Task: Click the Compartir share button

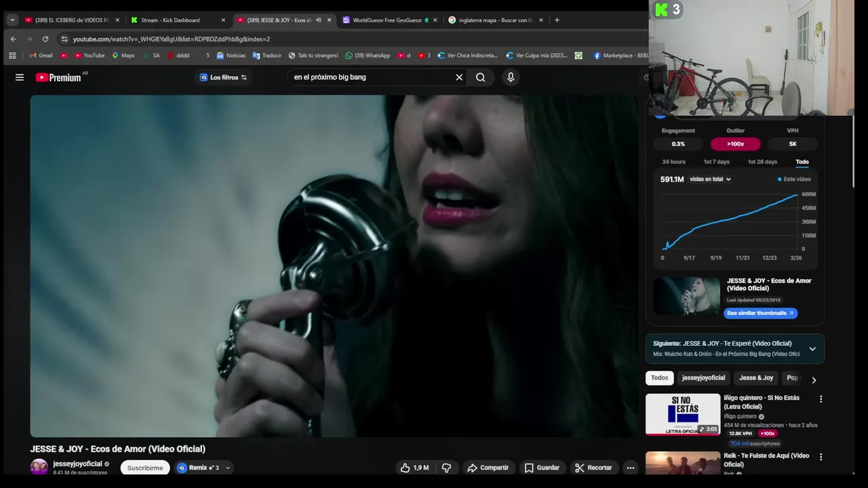Action: coord(488,468)
